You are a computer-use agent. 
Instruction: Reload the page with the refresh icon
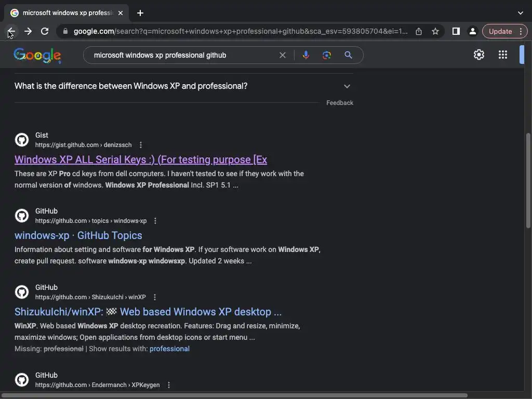[x=45, y=31]
